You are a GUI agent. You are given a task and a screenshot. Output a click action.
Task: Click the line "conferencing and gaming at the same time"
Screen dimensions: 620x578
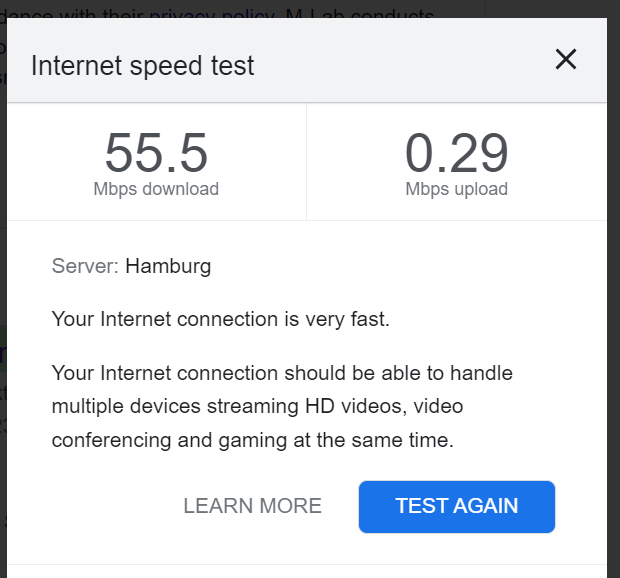pos(253,438)
